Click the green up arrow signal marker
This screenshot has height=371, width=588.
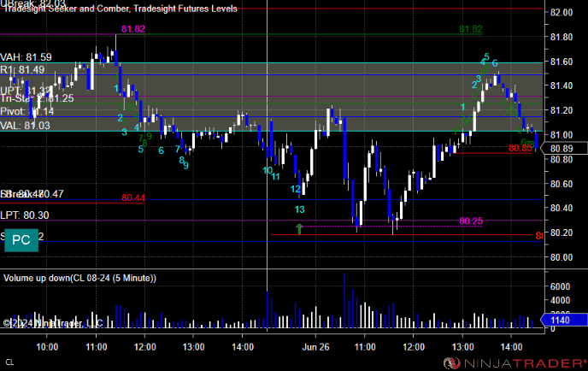tap(299, 229)
